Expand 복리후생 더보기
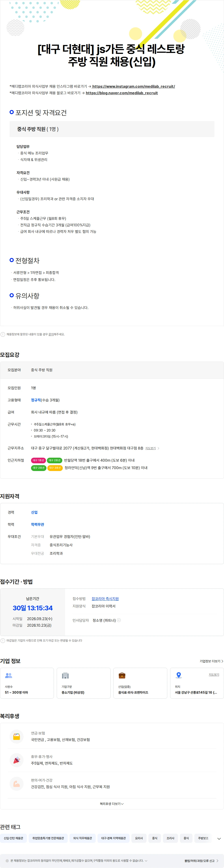This screenshot has height=868, width=224. (112, 804)
